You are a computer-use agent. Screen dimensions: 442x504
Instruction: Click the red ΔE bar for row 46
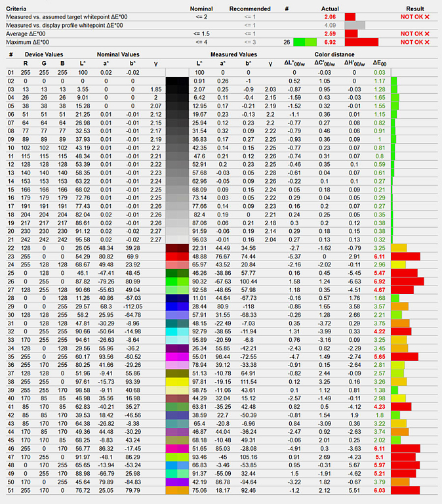(x=405, y=448)
